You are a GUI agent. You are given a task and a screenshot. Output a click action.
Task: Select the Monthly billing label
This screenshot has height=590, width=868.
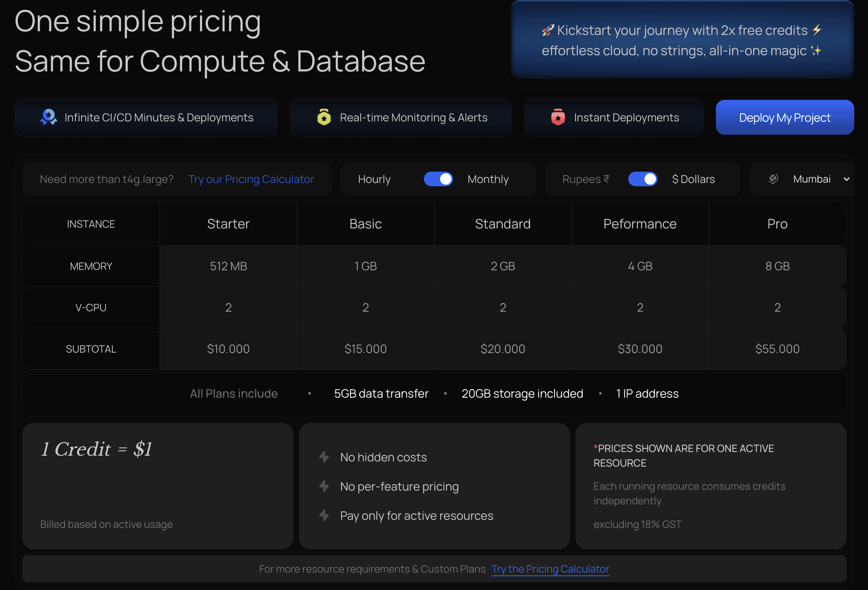488,179
